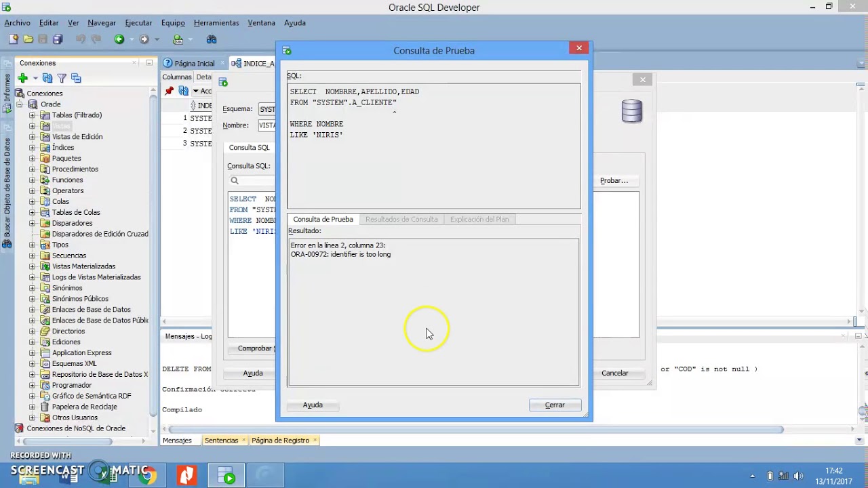
Task: Switch to the Página Inicial tab
Action: [x=195, y=63]
